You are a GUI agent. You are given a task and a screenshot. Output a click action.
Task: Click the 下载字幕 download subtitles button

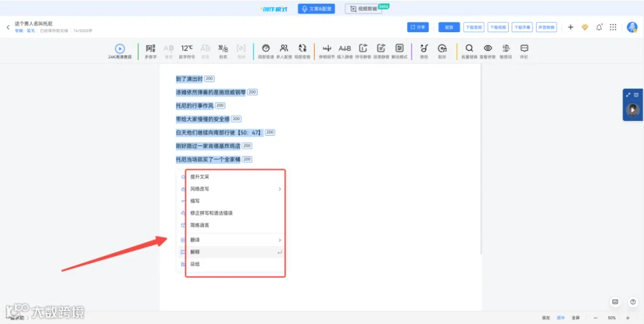(x=522, y=27)
